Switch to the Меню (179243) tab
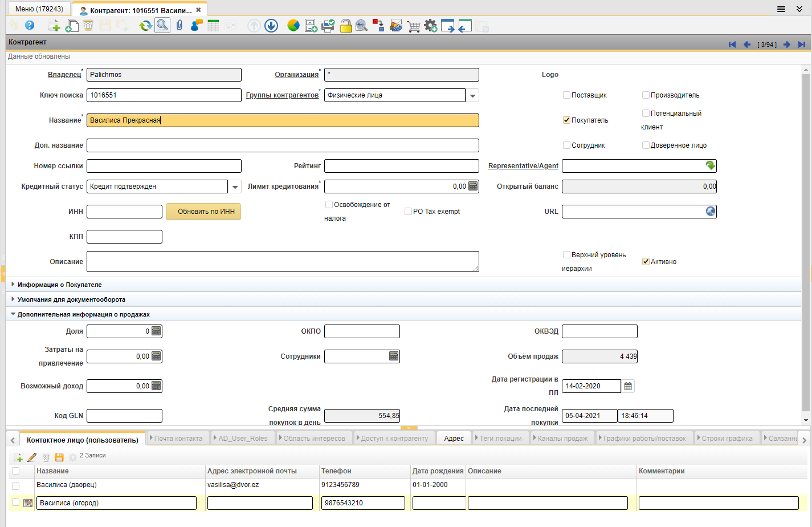 [x=39, y=9]
